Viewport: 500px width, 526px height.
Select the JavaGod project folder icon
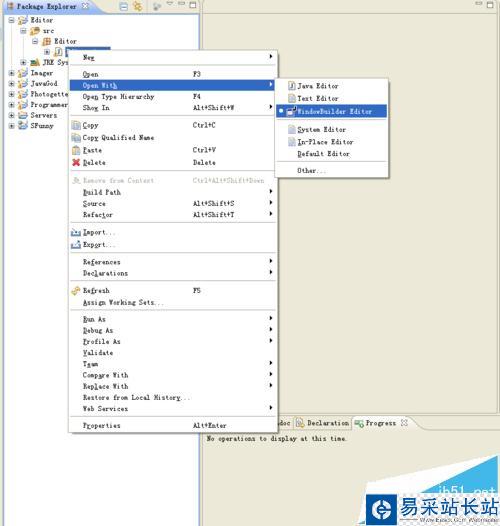(x=23, y=84)
